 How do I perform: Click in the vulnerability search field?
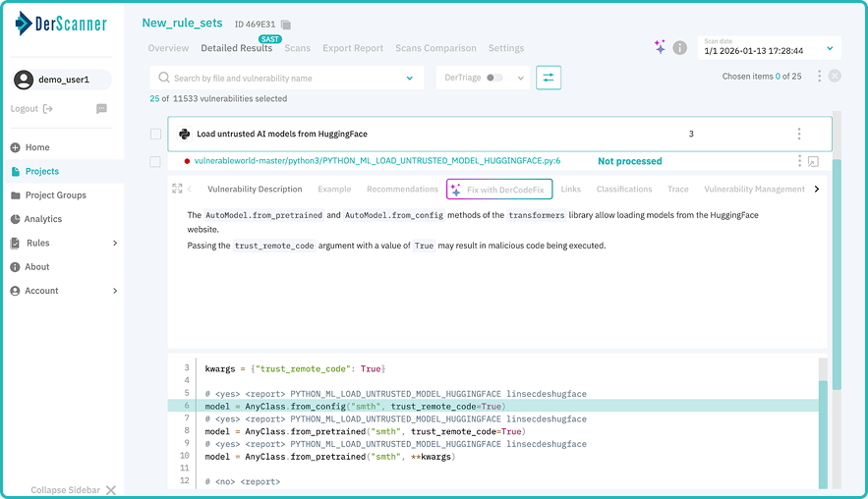tap(287, 78)
